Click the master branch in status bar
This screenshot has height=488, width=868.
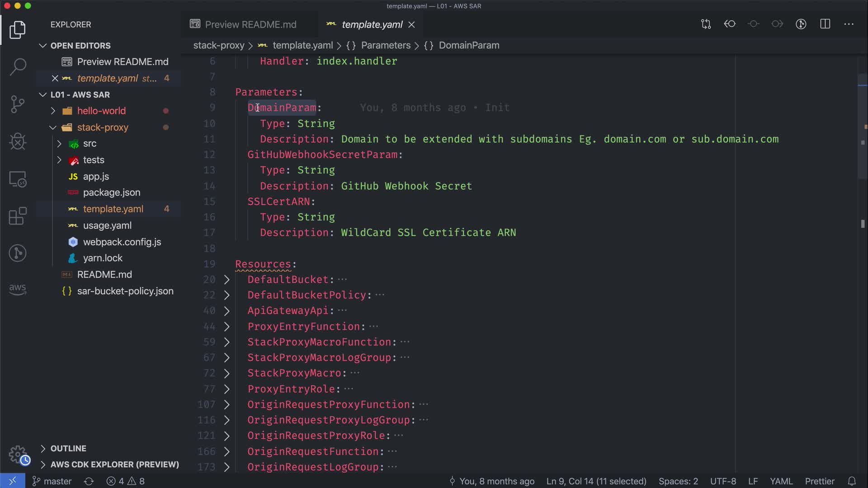(x=52, y=481)
